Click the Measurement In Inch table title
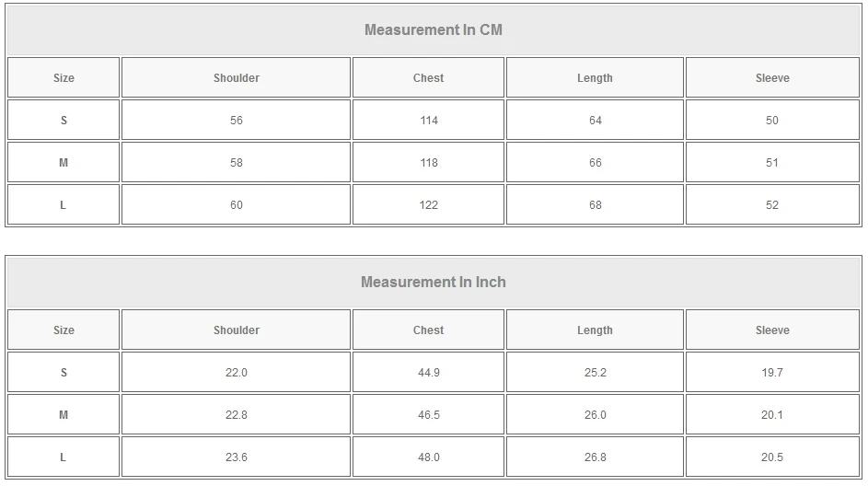 pos(434,282)
